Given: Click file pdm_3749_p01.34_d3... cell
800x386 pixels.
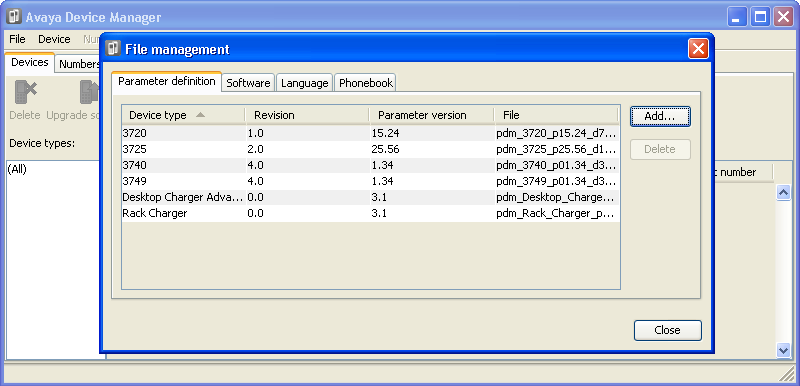Looking at the screenshot, I should click(557, 181).
